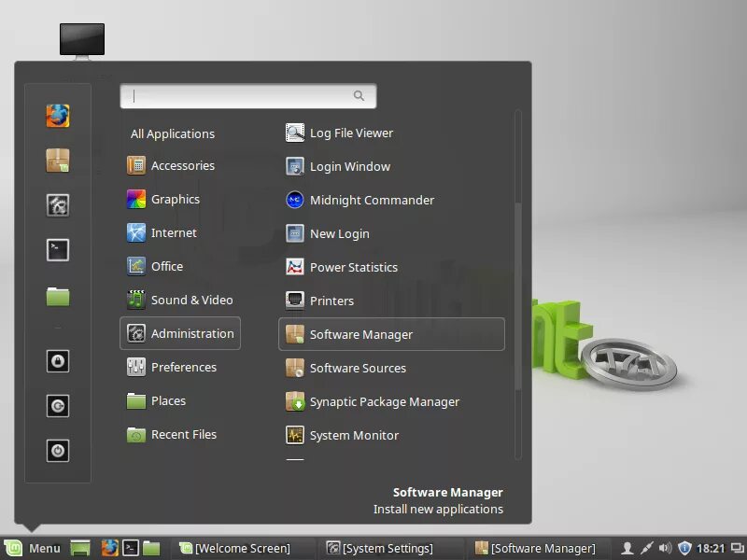Click the Quit power icon in sidebar
The width and height of the screenshot is (747, 560).
pyautogui.click(x=58, y=451)
